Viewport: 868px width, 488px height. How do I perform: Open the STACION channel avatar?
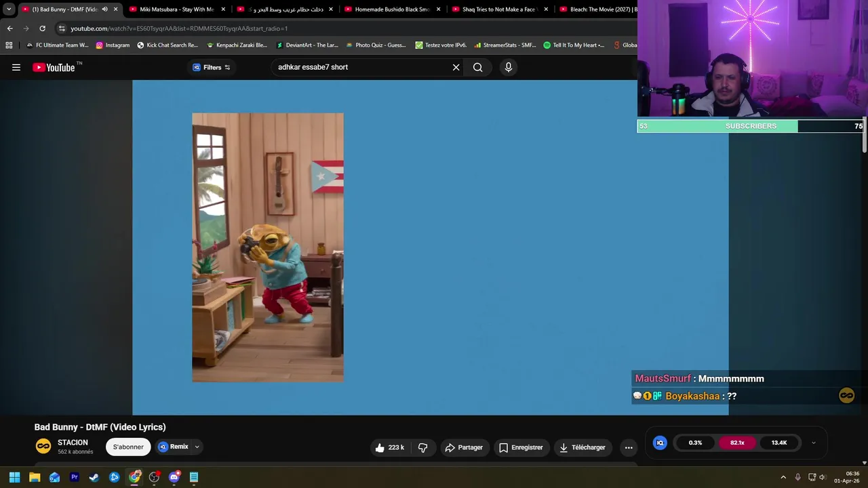coord(43,446)
